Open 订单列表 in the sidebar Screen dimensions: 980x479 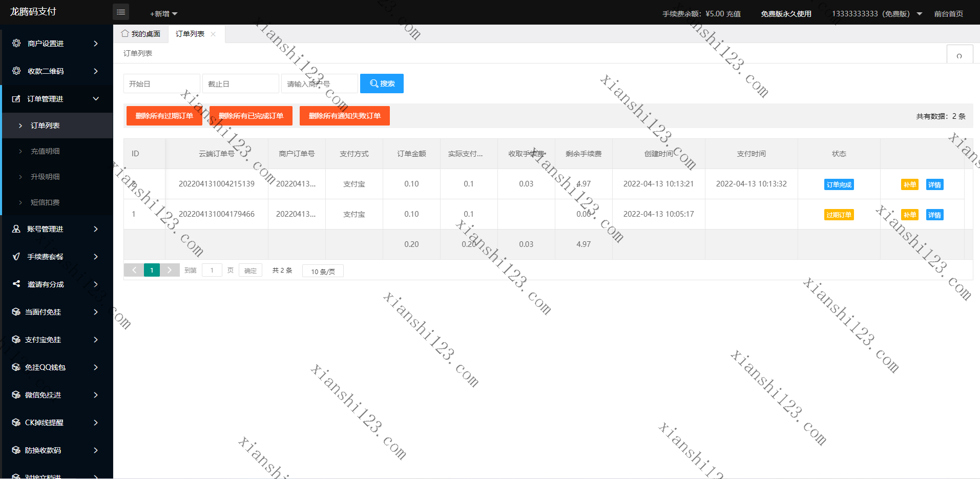[57, 126]
